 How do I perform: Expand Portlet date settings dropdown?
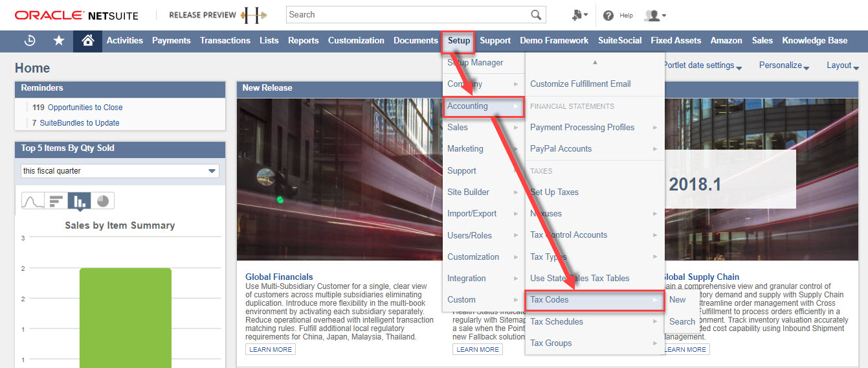pos(702,65)
